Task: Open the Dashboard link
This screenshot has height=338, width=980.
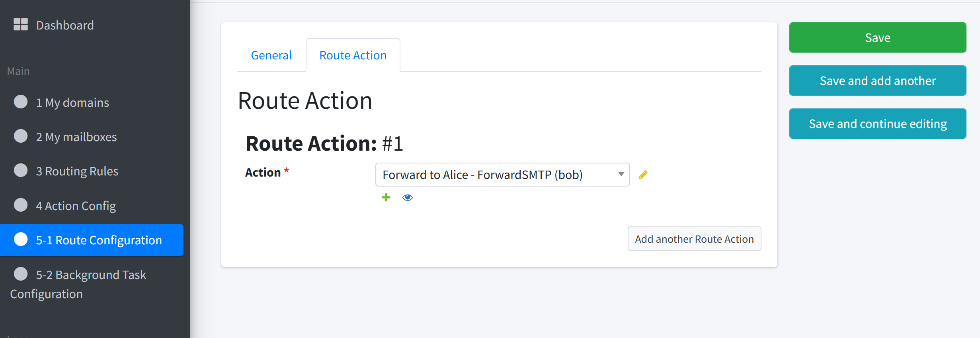Action: [65, 25]
